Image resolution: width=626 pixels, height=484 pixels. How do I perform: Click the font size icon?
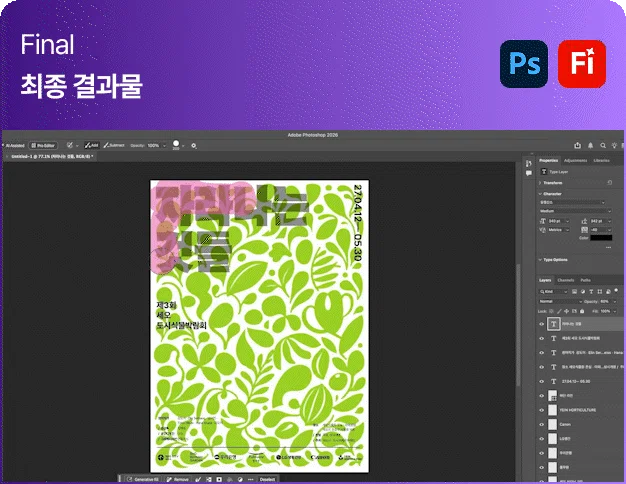click(x=543, y=221)
